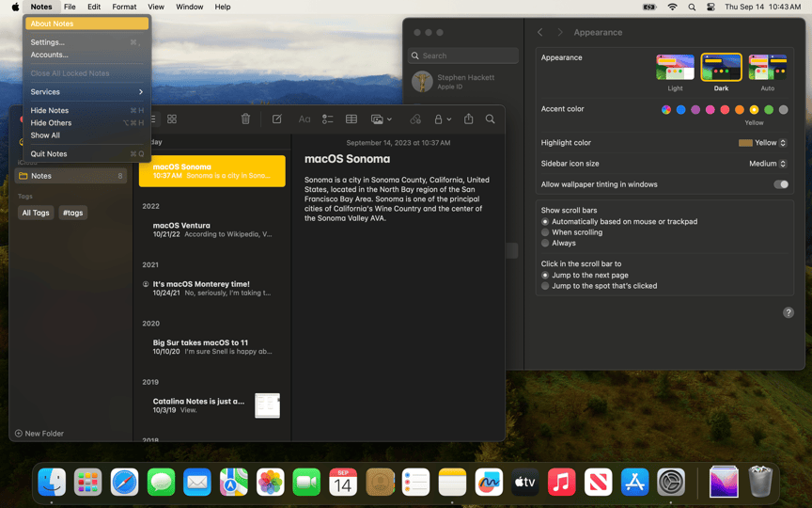Click the #tags tag button

click(x=73, y=213)
